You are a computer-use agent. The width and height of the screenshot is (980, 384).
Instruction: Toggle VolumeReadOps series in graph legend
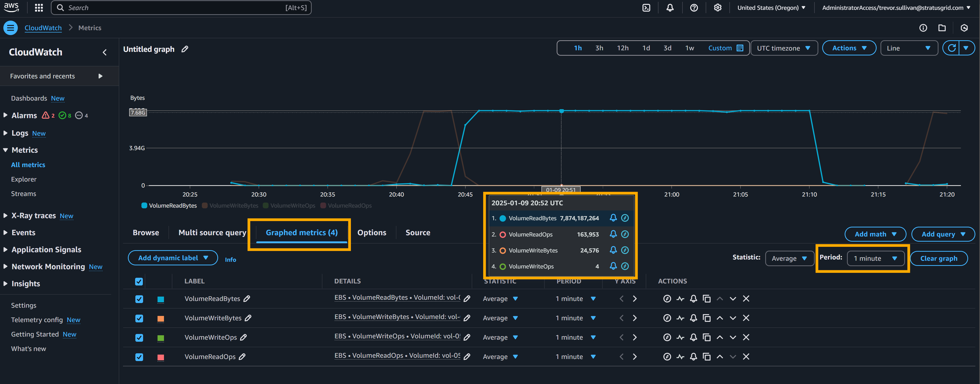point(346,206)
